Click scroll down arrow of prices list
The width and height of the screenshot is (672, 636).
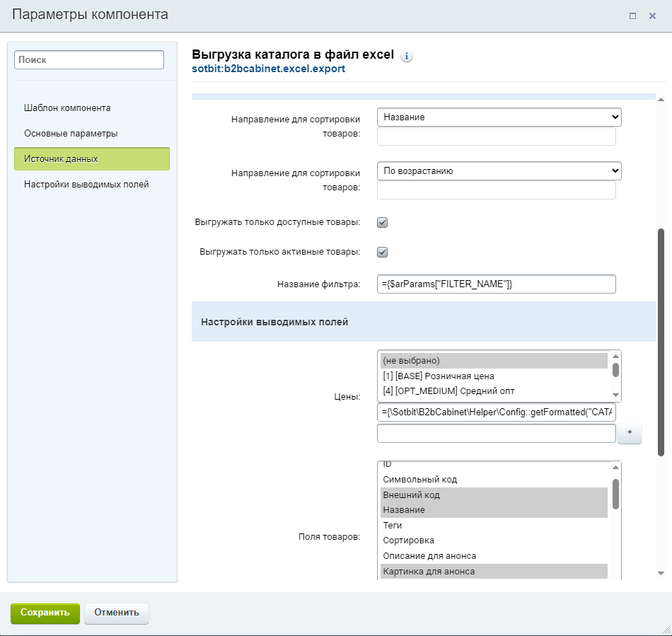click(x=616, y=395)
